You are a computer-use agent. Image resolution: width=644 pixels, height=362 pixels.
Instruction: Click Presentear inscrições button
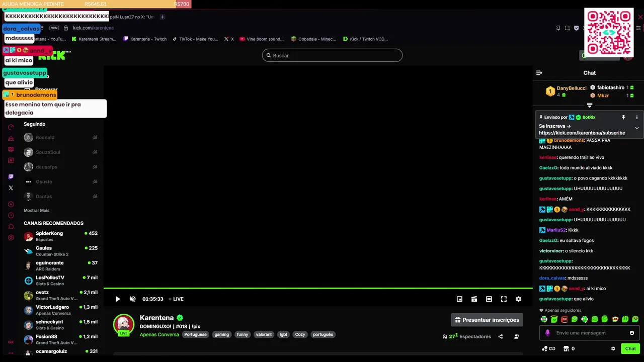pos(487,320)
